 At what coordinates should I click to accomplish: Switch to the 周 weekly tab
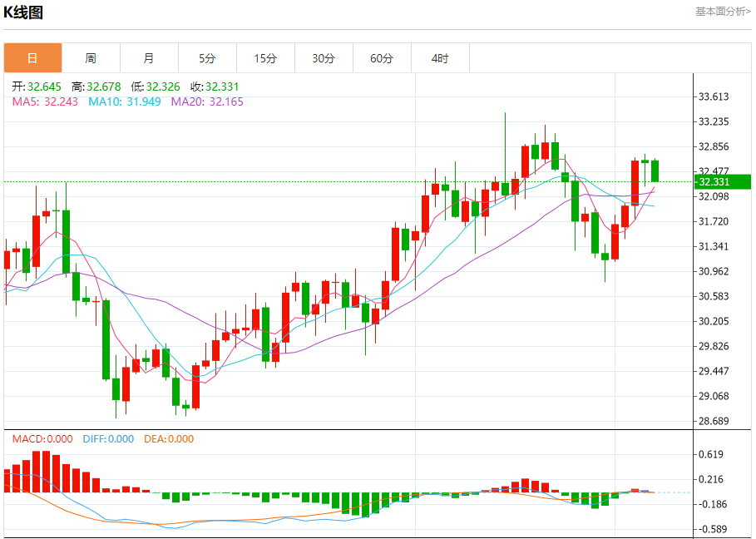point(91,58)
